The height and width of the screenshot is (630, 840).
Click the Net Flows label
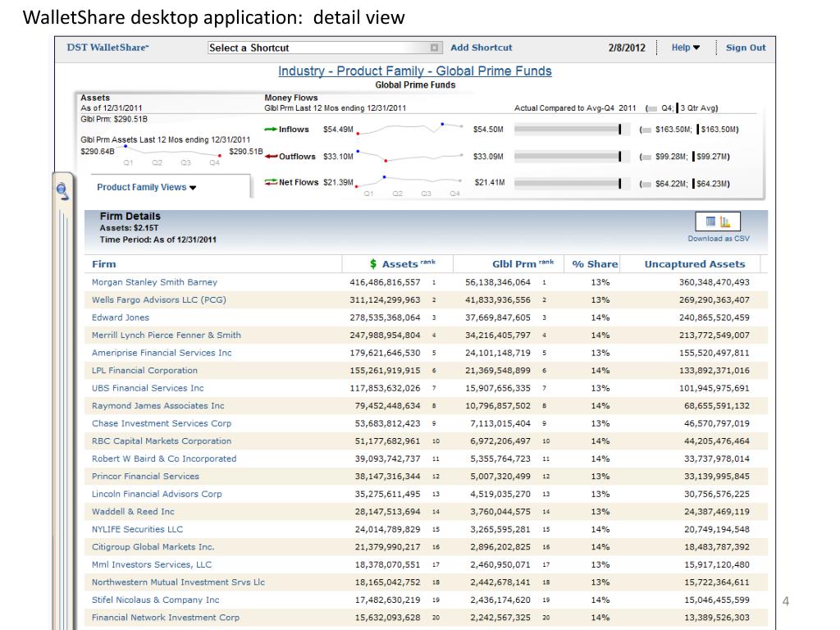pyautogui.click(x=299, y=182)
